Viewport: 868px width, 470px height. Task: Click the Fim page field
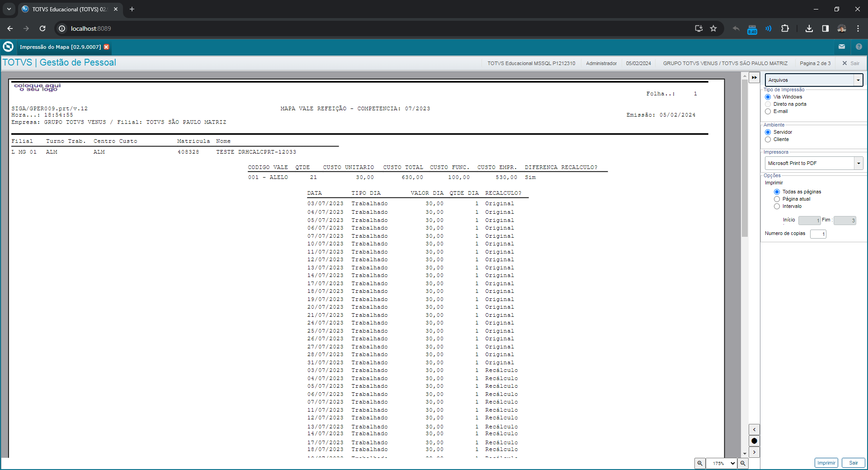point(845,221)
